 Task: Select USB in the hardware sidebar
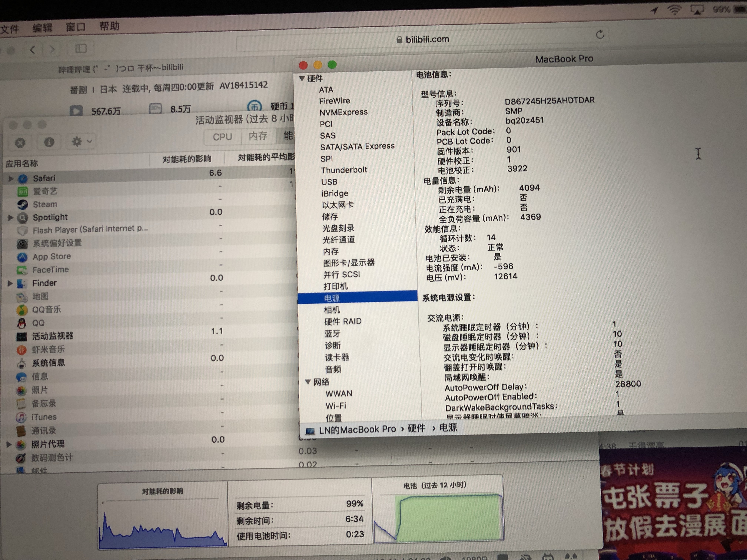[329, 182]
